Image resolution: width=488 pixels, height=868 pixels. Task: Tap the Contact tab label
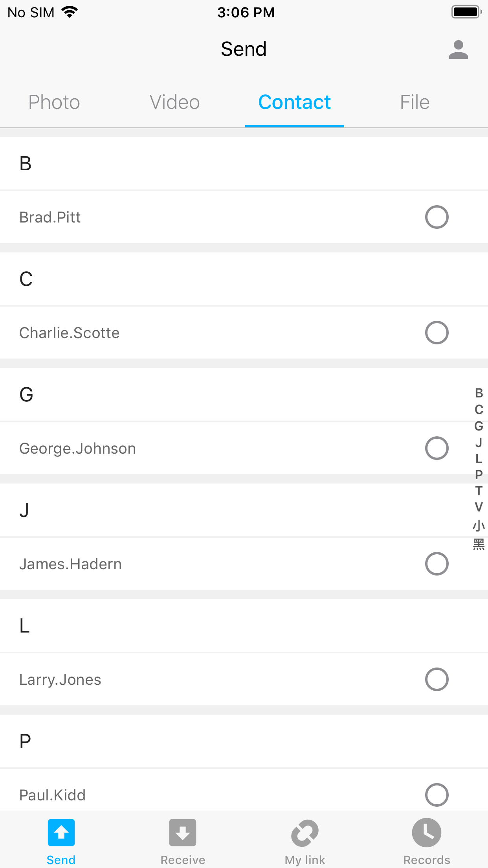point(294,102)
